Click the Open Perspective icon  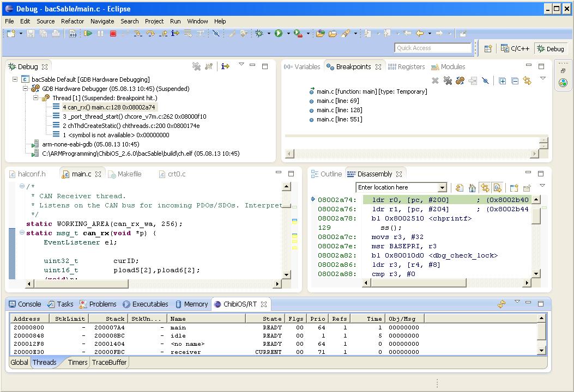(488, 48)
